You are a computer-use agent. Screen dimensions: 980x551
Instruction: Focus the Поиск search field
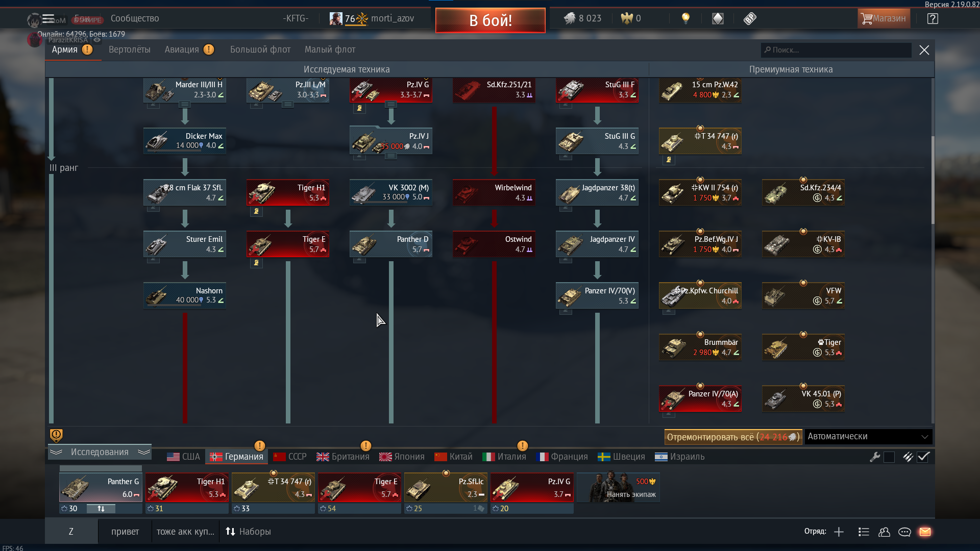pyautogui.click(x=836, y=50)
